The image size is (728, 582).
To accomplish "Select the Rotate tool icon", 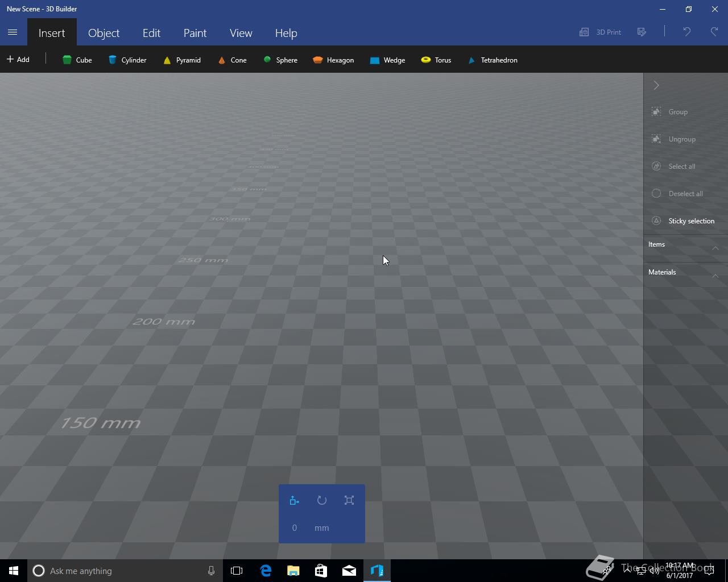I will point(322,500).
